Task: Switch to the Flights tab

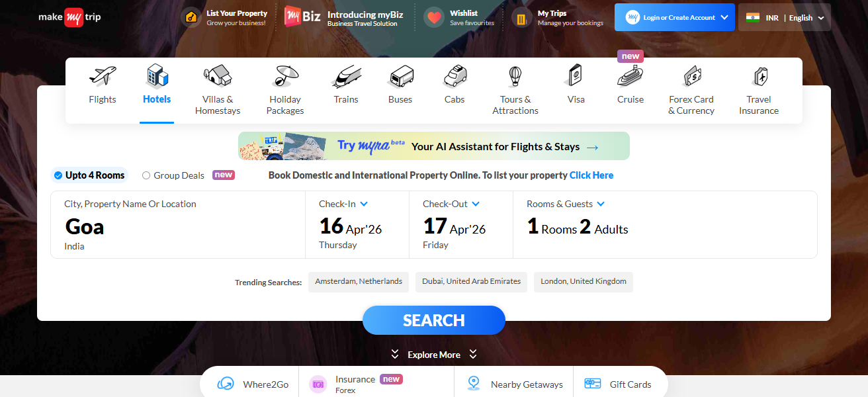Action: (x=103, y=91)
